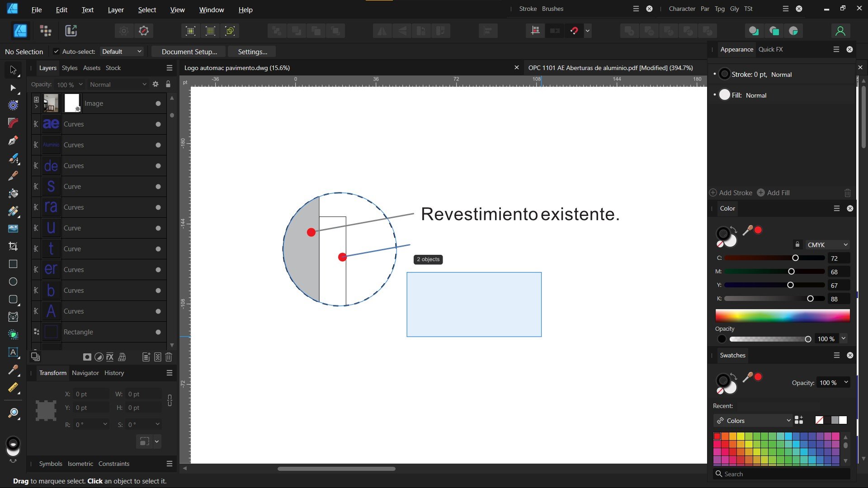This screenshot has width=868, height=488.
Task: Select the Move tool
Action: (x=13, y=70)
